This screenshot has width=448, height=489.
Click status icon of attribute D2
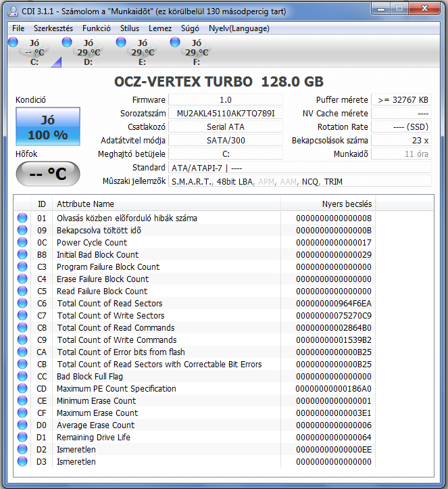pyautogui.click(x=22, y=449)
